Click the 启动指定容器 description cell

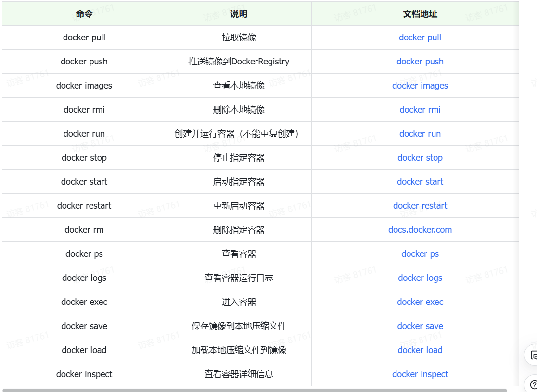(x=239, y=181)
